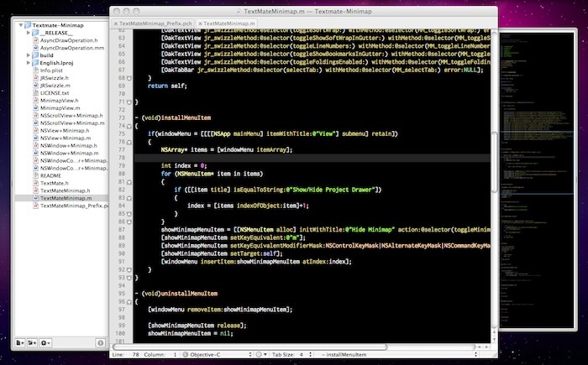
Task: Open the gear action menu in drawer
Action: pos(46,342)
